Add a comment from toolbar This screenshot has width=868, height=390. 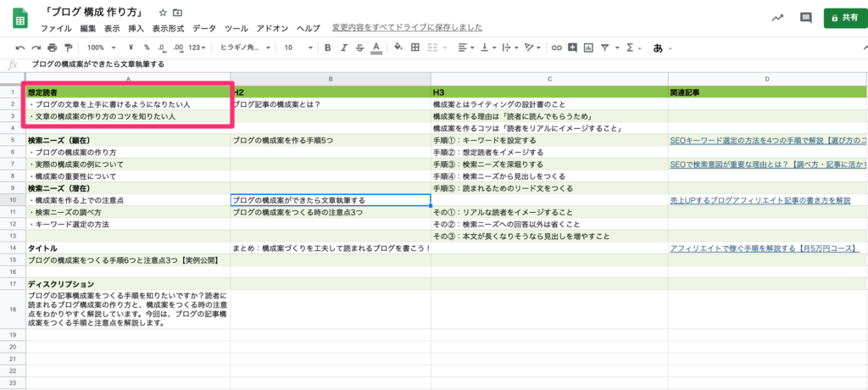coord(572,47)
